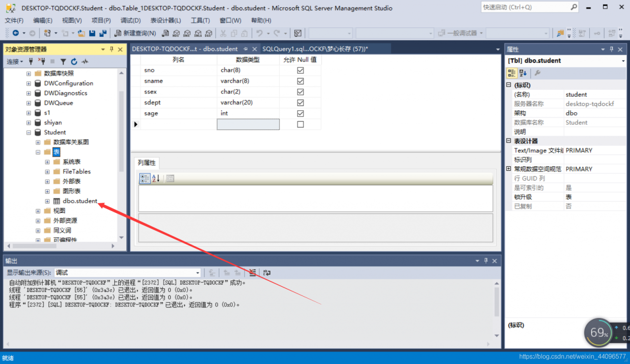Expand the 系统表 folder
630x364 pixels.
pos(47,162)
